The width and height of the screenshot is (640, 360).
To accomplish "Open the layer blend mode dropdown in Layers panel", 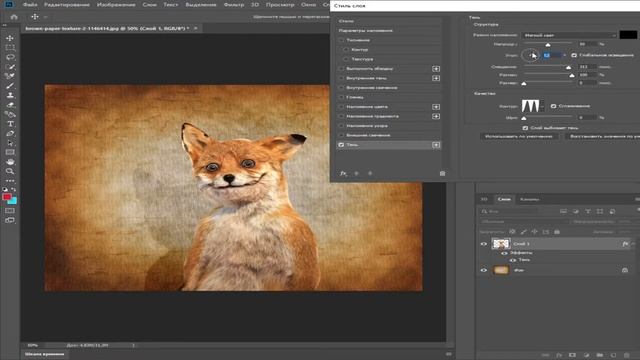I will [524, 222].
